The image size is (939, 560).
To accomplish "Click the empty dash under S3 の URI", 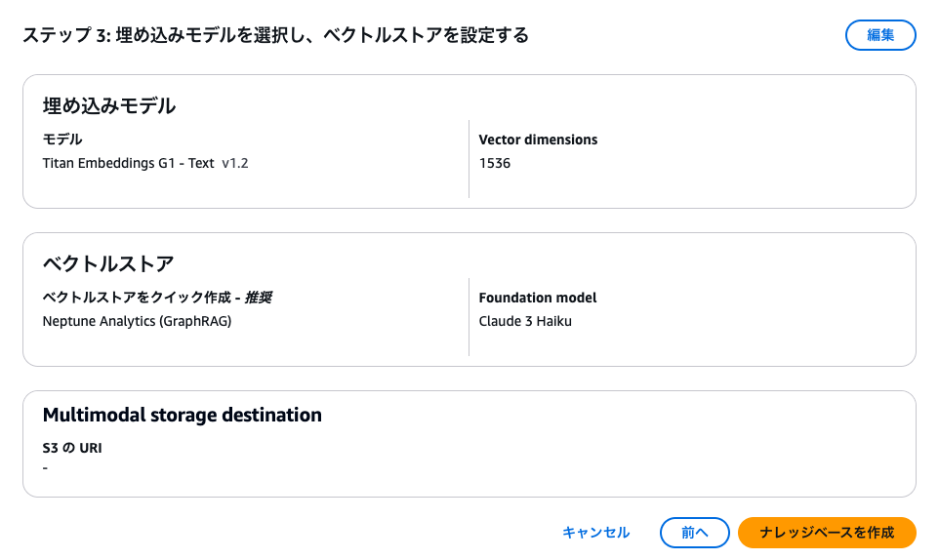I will click(46, 468).
